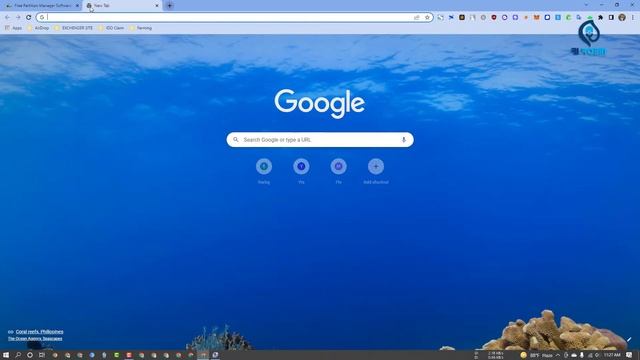Open the first green shortcut tile
The width and height of the screenshot is (640, 360).
tap(264, 167)
